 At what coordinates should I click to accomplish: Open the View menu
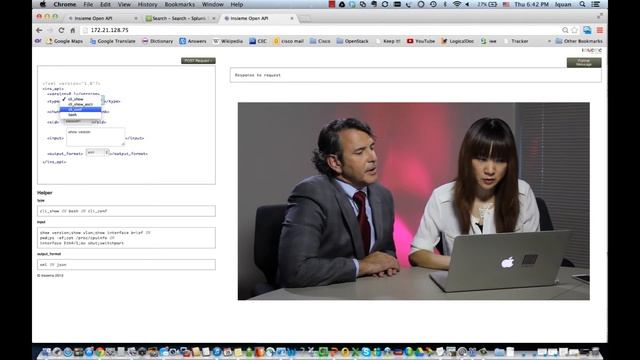tap(124, 4)
